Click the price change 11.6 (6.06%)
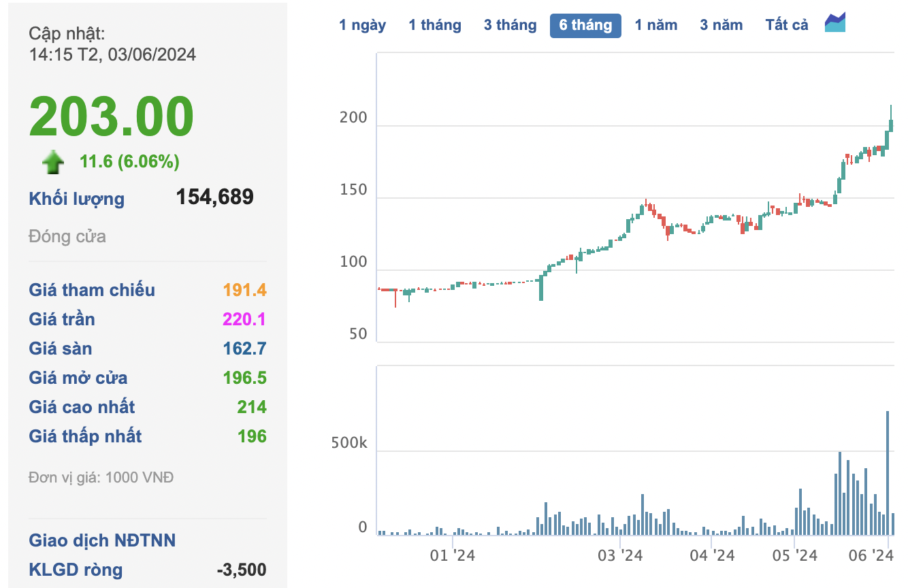 click(129, 162)
